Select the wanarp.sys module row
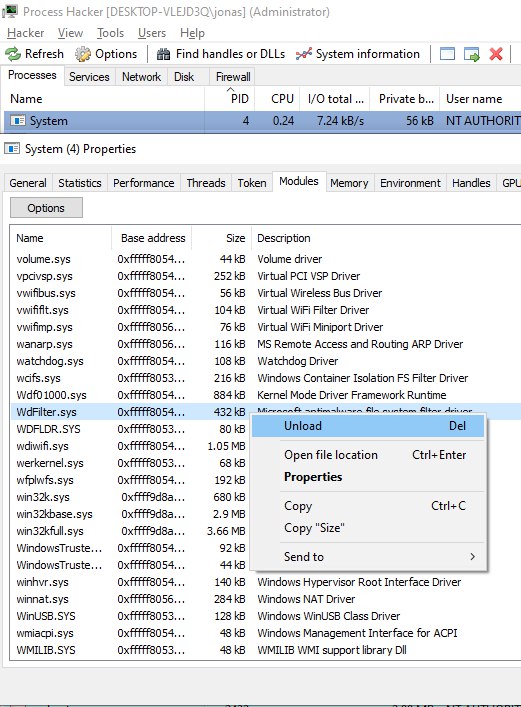This screenshot has width=521, height=707. tap(265, 344)
